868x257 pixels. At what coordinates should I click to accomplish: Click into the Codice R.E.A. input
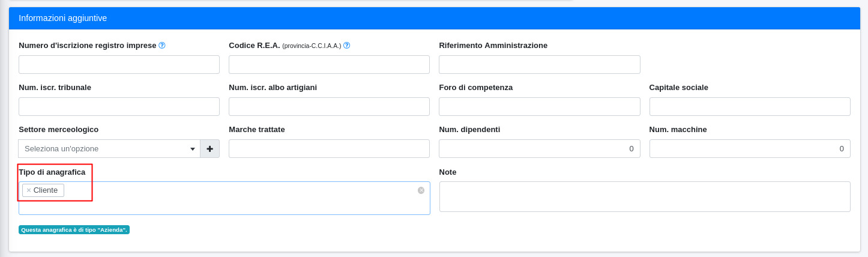[x=329, y=65]
